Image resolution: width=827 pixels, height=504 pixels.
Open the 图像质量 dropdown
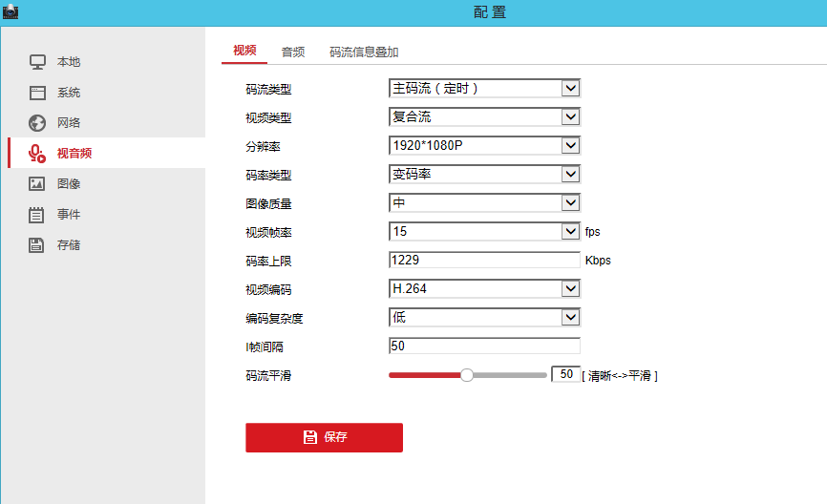[x=485, y=203]
